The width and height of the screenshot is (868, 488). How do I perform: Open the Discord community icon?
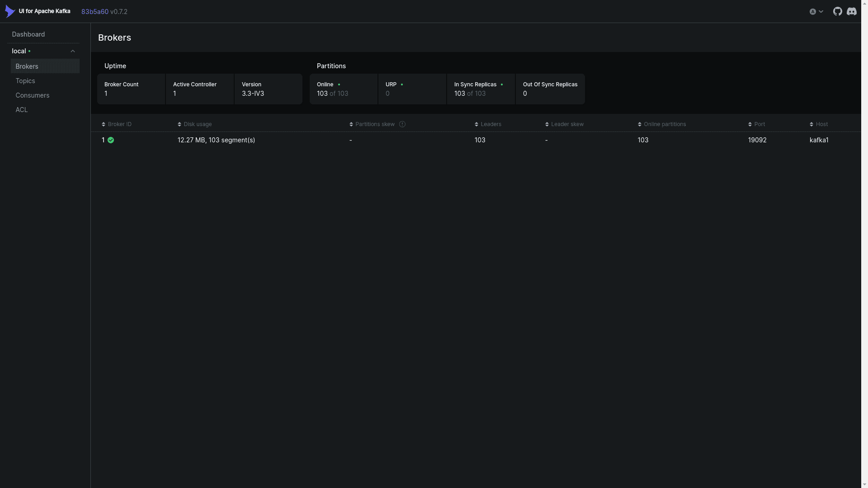[852, 11]
